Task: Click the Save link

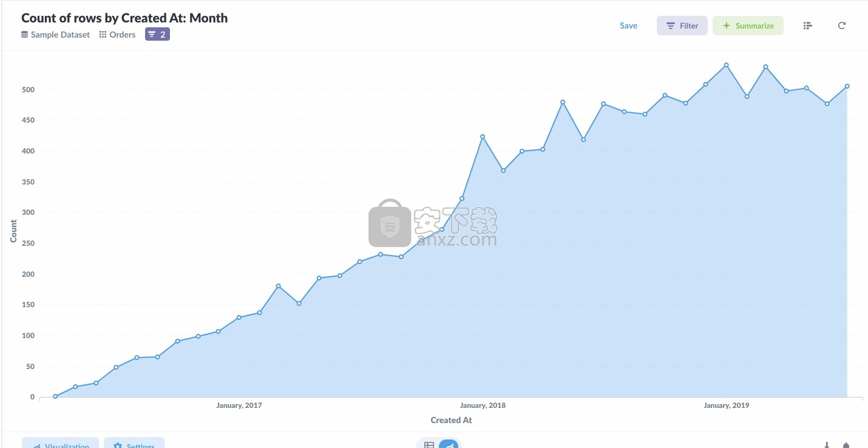Action: coord(628,25)
